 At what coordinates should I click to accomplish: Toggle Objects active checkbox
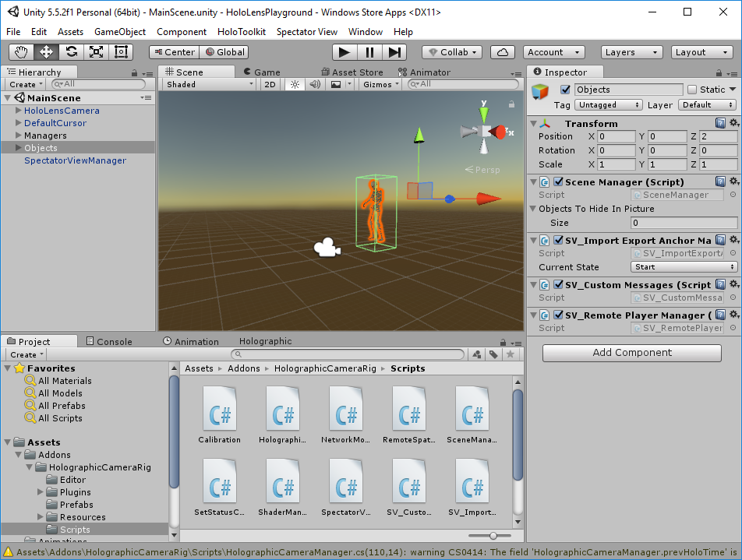565,90
